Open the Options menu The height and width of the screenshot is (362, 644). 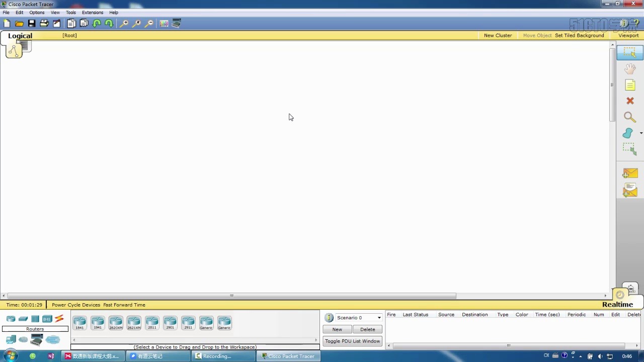[37, 13]
